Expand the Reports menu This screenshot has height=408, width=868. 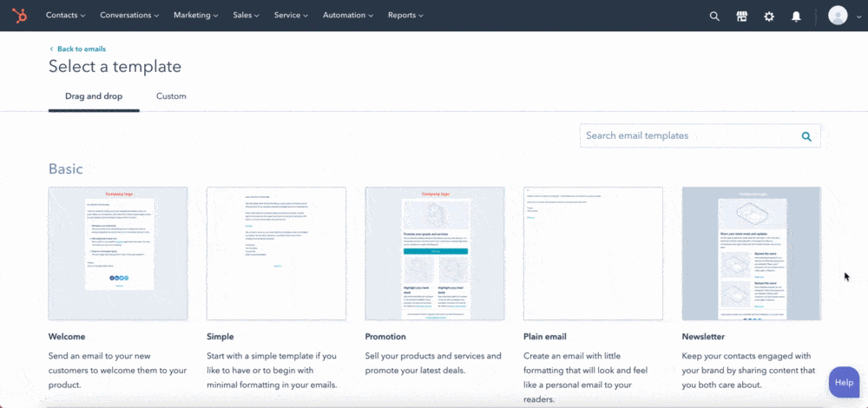(405, 16)
